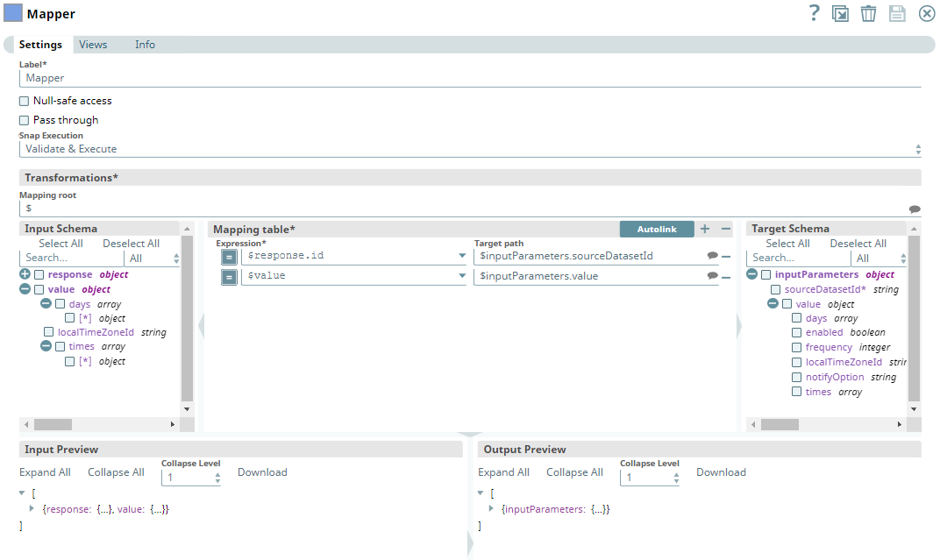This screenshot has width=940, height=560.
Task: Click the Input Preview Collapse Level stepper
Action: tap(217, 478)
